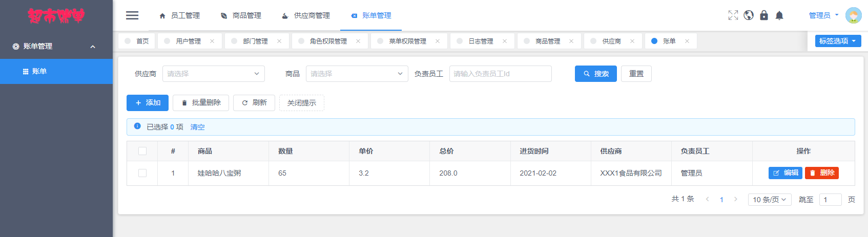
Task: Click the lock screen icon
Action: coord(764,15)
